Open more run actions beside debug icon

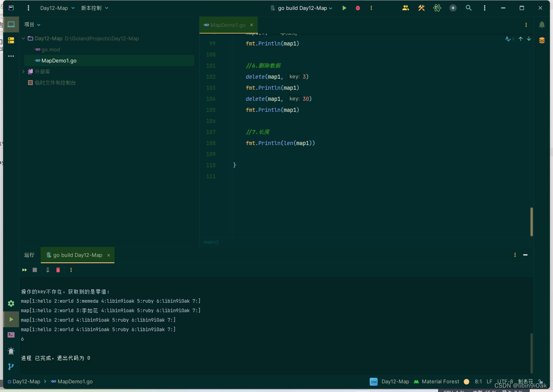(x=371, y=8)
